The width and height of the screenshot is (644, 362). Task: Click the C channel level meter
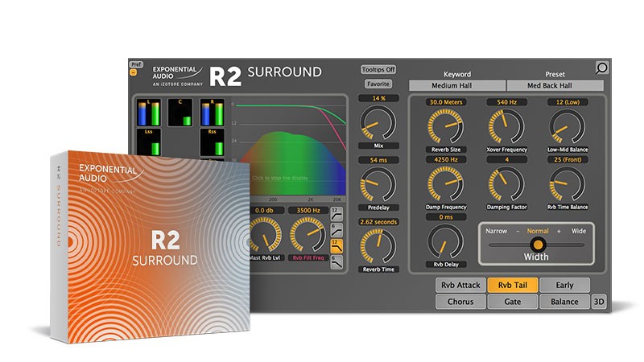(x=180, y=112)
